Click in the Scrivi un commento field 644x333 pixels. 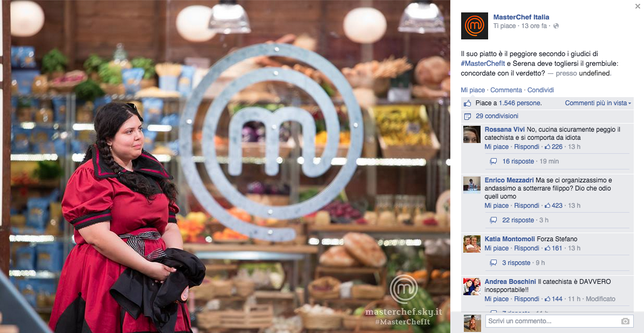point(553,321)
